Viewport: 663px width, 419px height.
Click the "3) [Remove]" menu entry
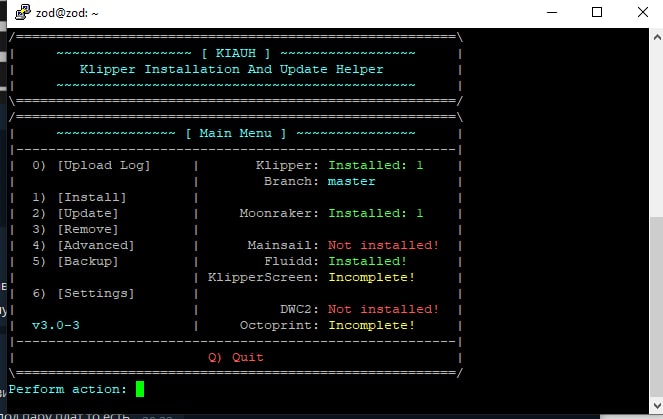pyautogui.click(x=75, y=229)
